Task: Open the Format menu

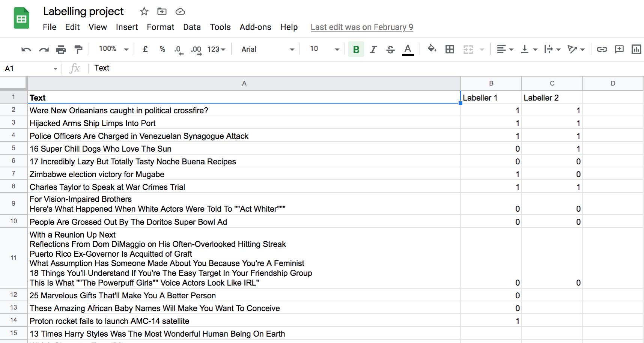Action: [x=160, y=27]
